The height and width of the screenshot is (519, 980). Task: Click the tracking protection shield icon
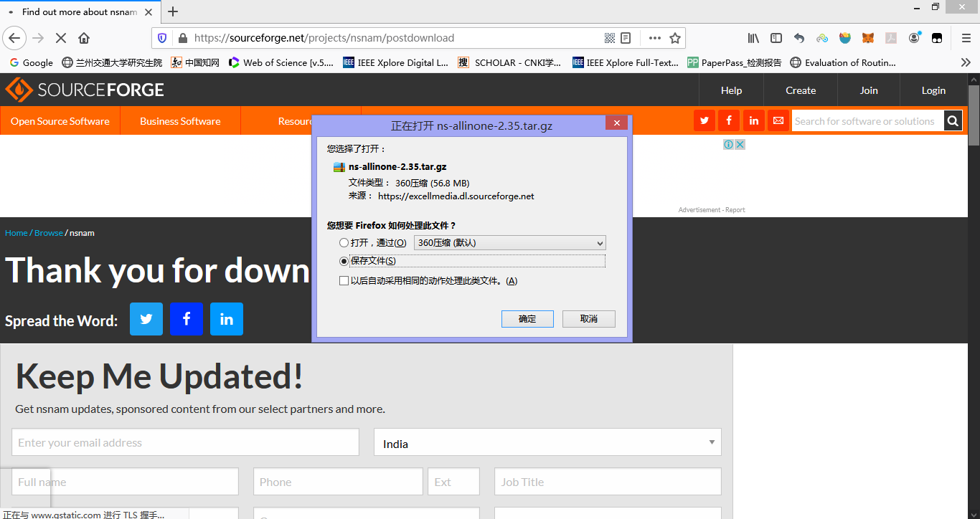[x=163, y=37]
